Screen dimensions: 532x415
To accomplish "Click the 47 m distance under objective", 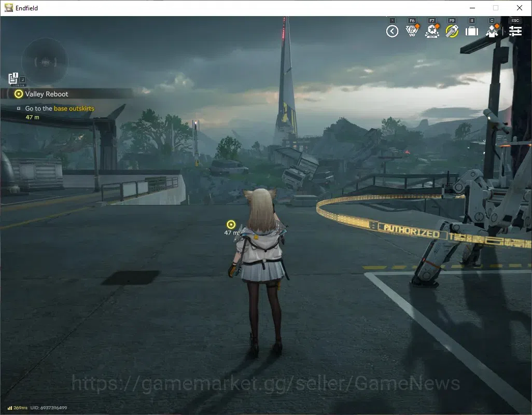I will tap(32, 117).
